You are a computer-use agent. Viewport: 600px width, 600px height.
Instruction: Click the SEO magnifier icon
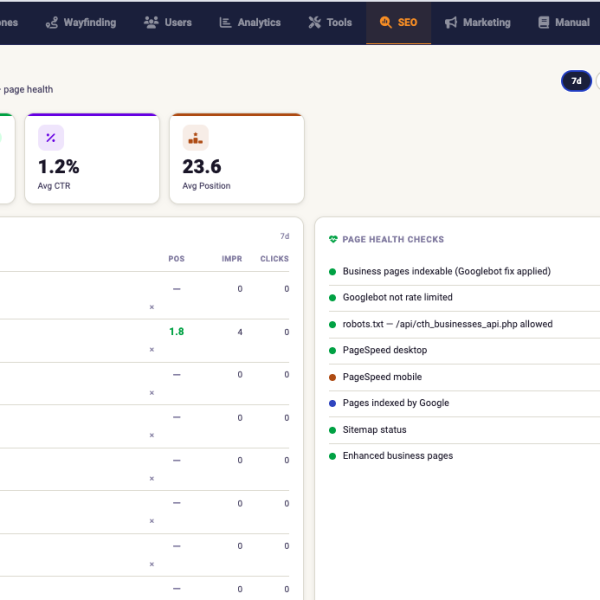pyautogui.click(x=385, y=23)
